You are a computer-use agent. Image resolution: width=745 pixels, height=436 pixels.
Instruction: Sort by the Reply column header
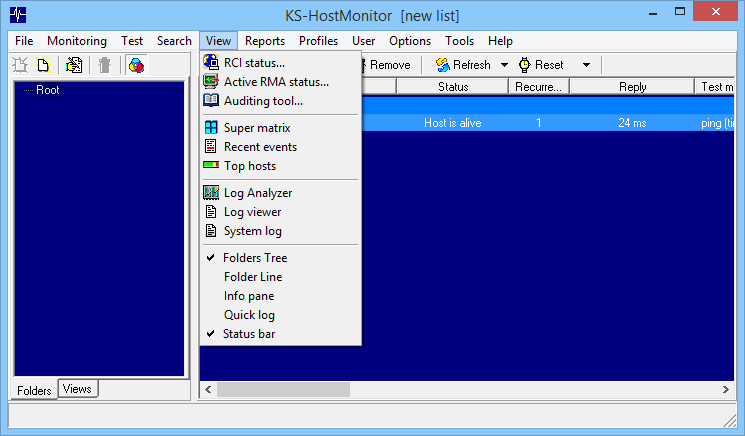point(632,87)
